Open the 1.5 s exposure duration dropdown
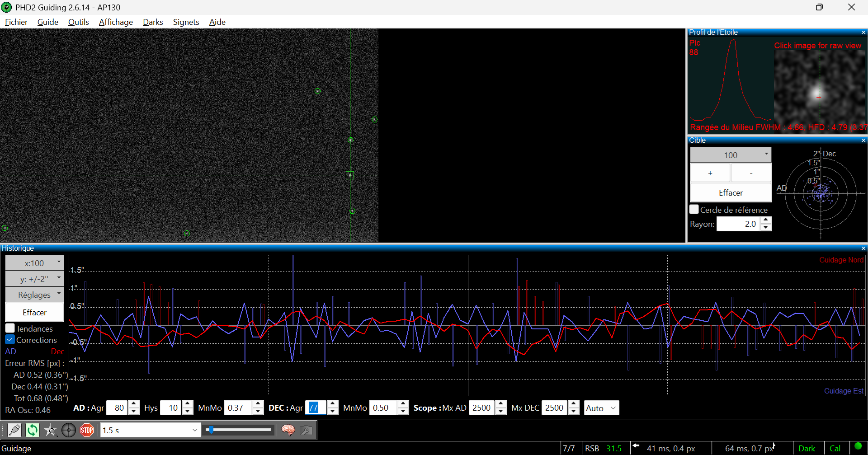 (x=150, y=430)
